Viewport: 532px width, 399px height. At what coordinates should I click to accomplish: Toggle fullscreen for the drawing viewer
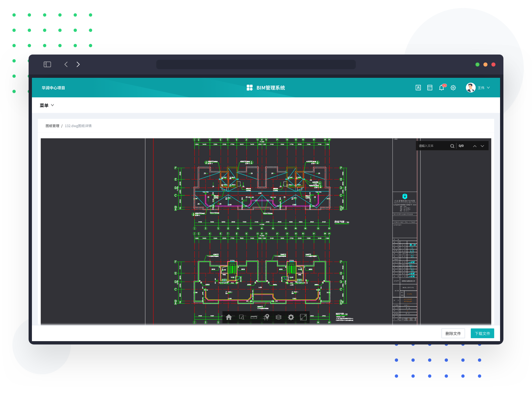click(303, 317)
